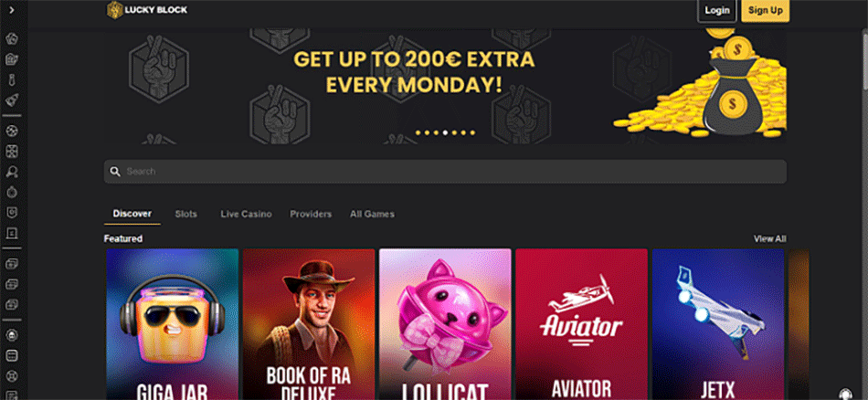The image size is (868, 400).
Task: Click the Lucky Block logo
Action: (x=147, y=10)
